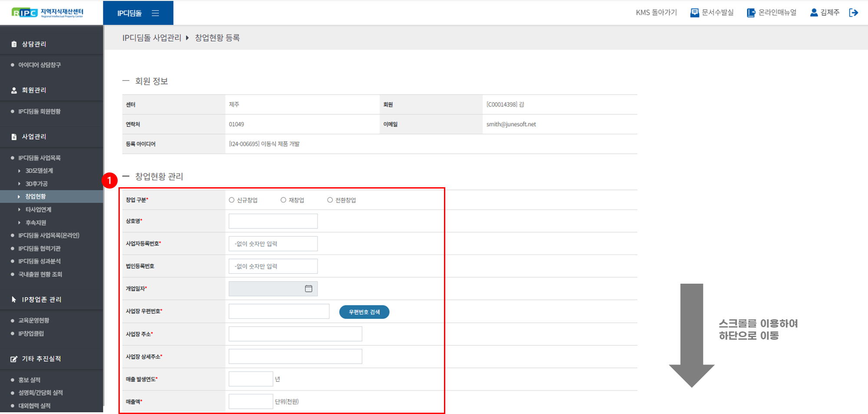Expand the 타사업연계 submenu item
The height and width of the screenshot is (414, 868).
(x=38, y=209)
